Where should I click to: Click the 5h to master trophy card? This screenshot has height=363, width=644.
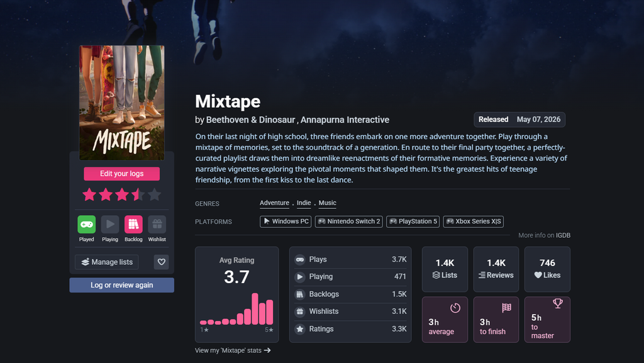point(548,320)
